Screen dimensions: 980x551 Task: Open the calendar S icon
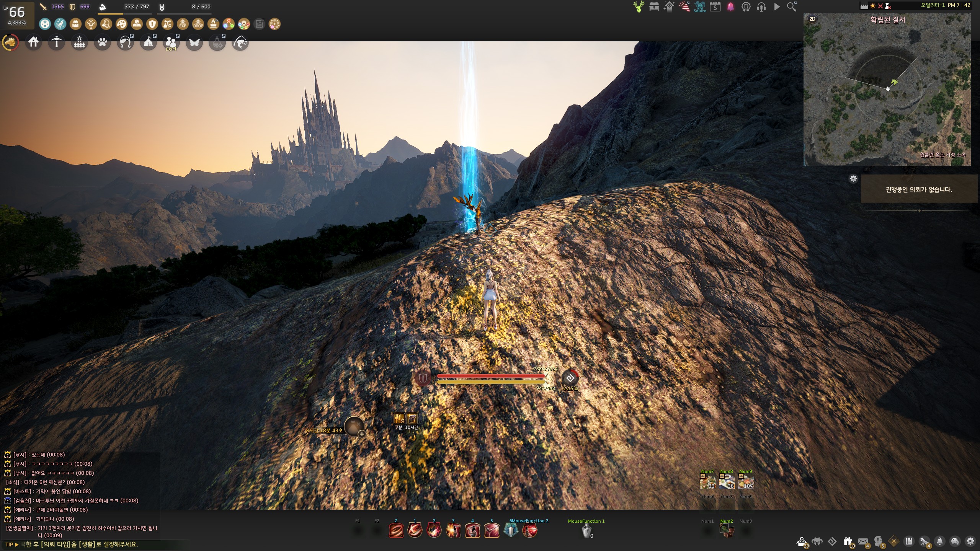point(715,7)
